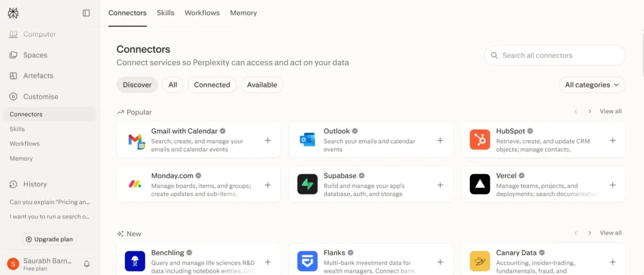Click the plus icon for Supabase
644x275 pixels.
point(440,185)
